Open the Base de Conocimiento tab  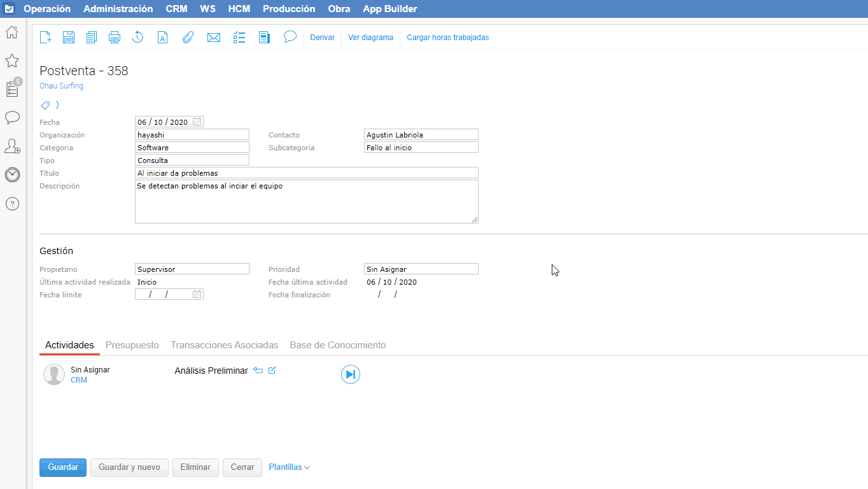tap(337, 345)
